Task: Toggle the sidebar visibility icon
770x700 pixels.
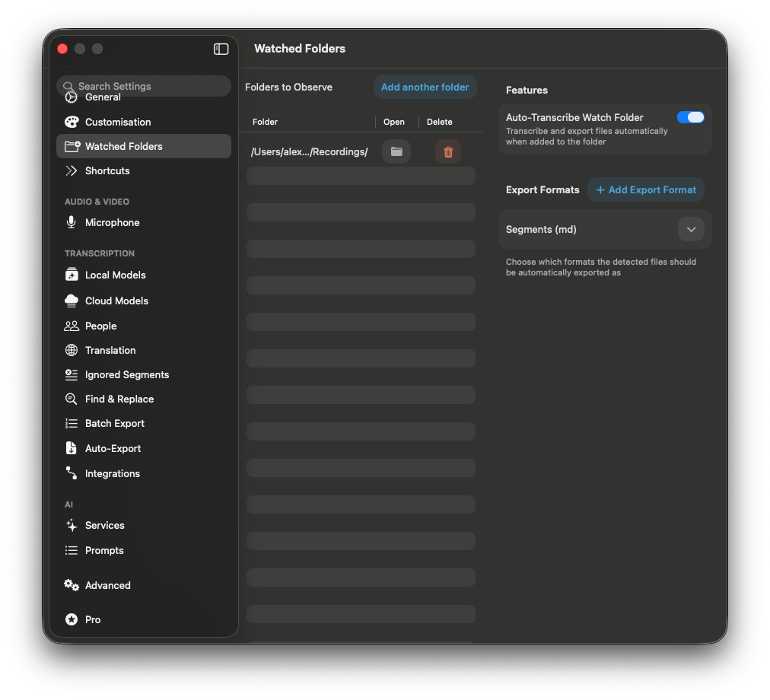Action: (221, 49)
